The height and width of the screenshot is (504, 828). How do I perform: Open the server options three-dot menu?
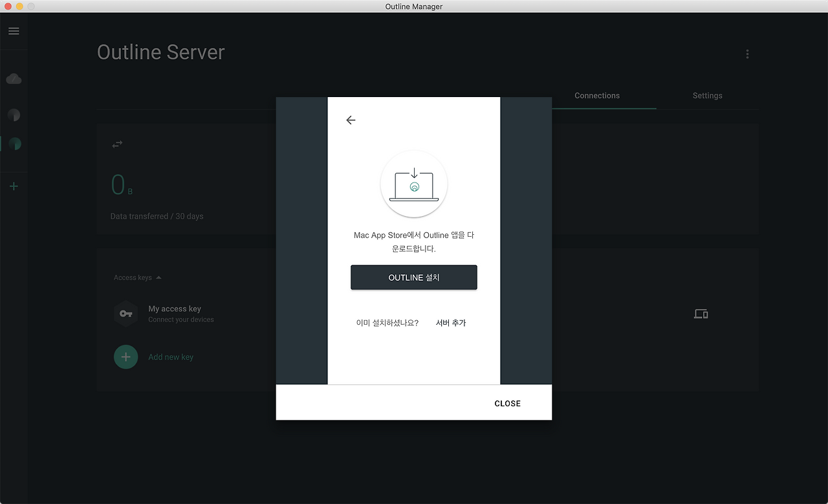coord(747,54)
